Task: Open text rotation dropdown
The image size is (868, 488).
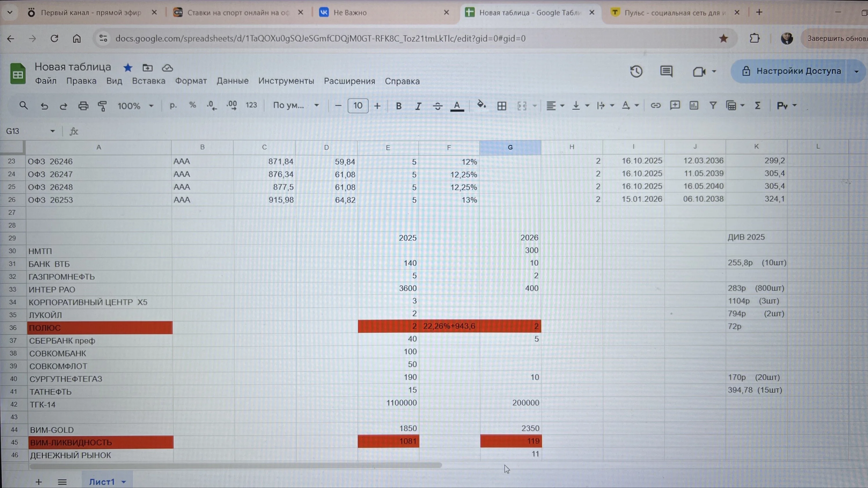Action: point(630,106)
